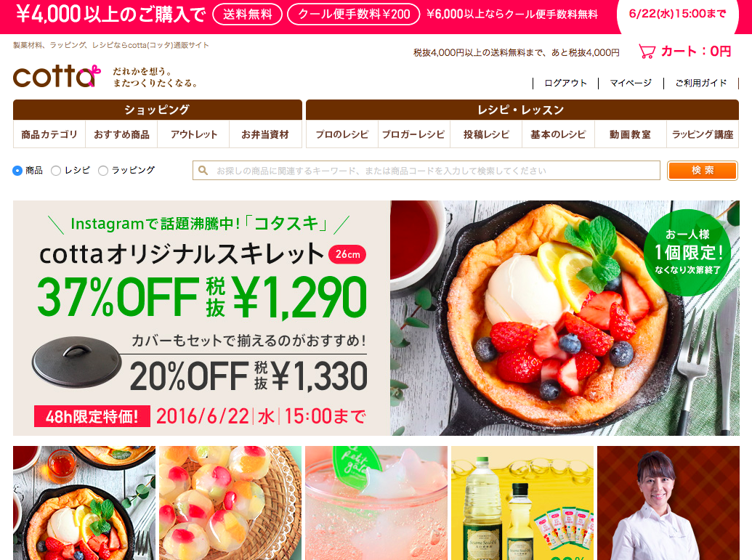Viewport: 752px width, 560px height.
Task: Open the おすすめ商品 tab
Action: (121, 134)
